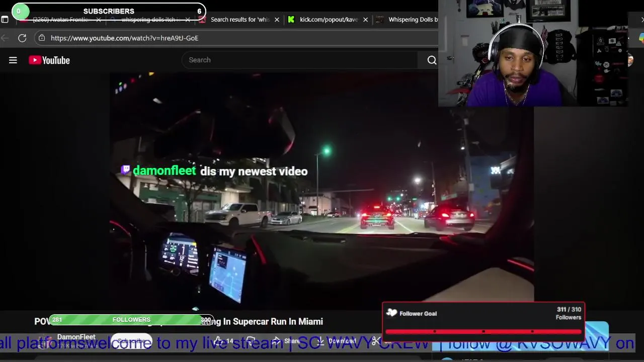Create a clip with scissors icon

pyautogui.click(x=376, y=341)
